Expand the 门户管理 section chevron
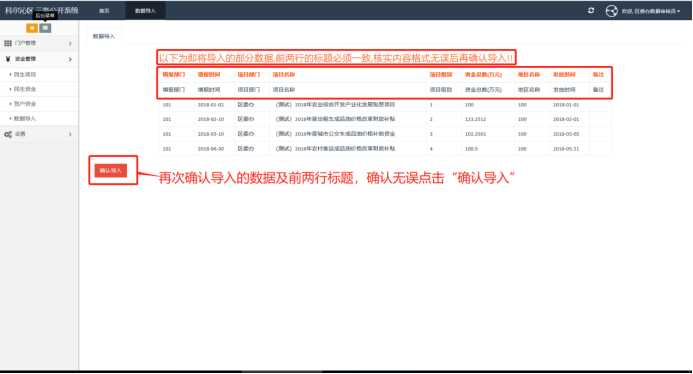The height and width of the screenshot is (374, 693). [x=70, y=43]
